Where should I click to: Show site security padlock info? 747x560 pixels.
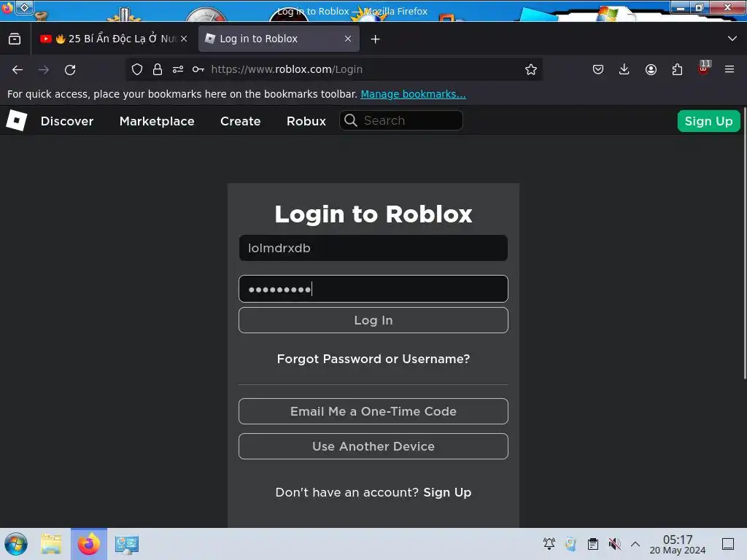pyautogui.click(x=158, y=69)
